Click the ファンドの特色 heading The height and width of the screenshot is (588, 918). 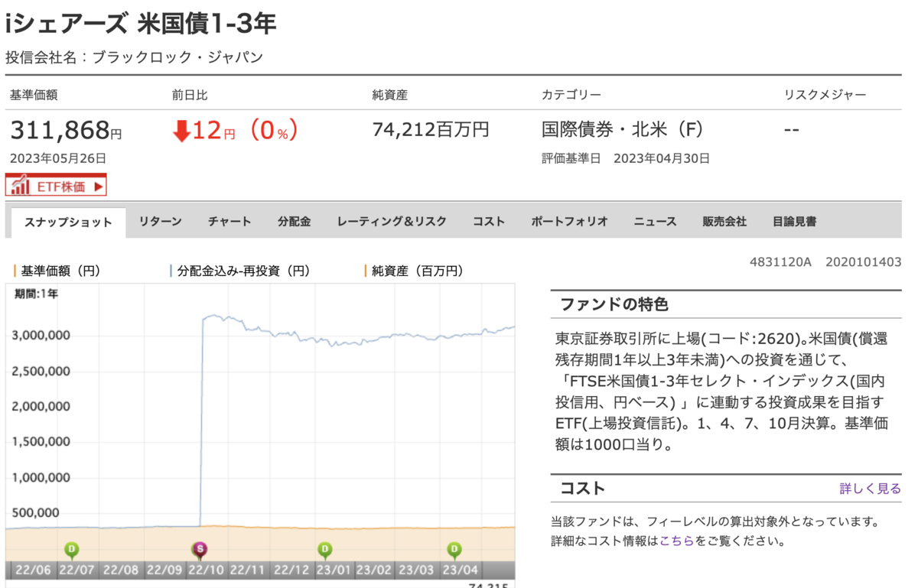click(x=614, y=304)
